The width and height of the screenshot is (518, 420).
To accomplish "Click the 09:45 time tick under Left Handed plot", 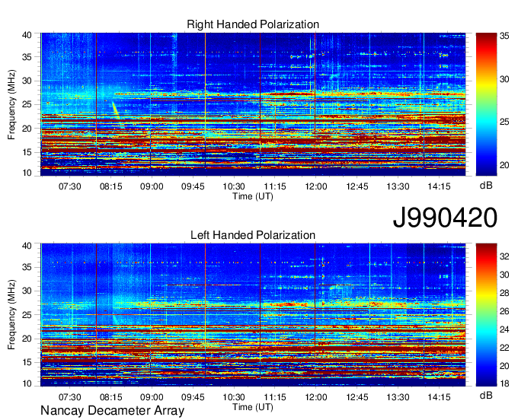I will [193, 397].
